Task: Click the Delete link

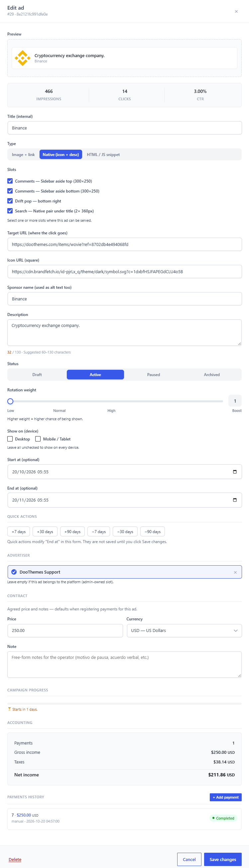Action: point(15,859)
